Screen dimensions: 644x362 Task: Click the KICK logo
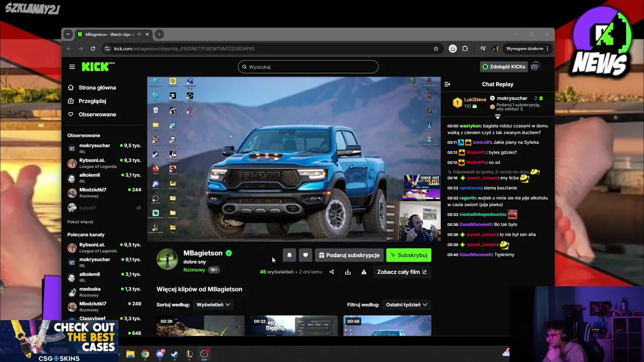[x=98, y=67]
